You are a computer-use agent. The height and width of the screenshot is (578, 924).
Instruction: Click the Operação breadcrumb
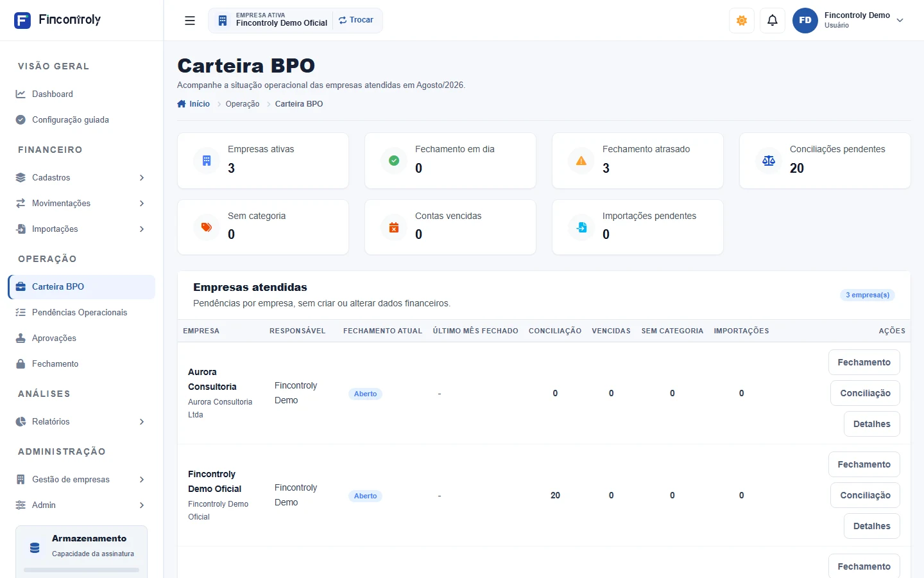pos(243,104)
